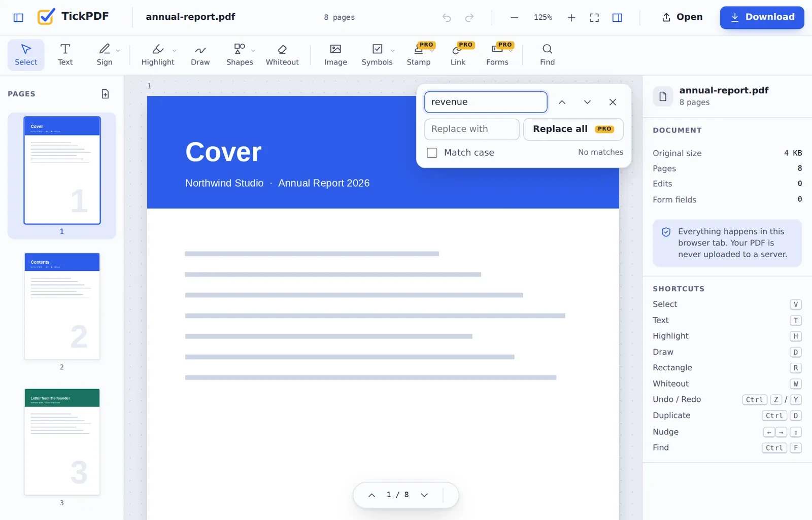The height and width of the screenshot is (520, 812).
Task: Activate the Highlight tool
Action: click(158, 55)
